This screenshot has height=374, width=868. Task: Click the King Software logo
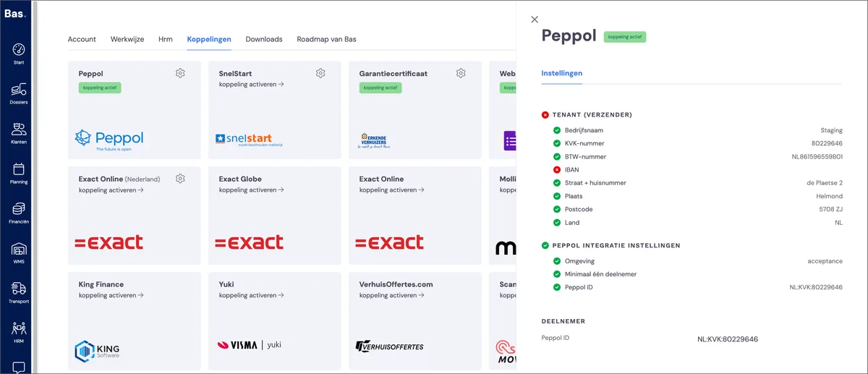point(97,350)
